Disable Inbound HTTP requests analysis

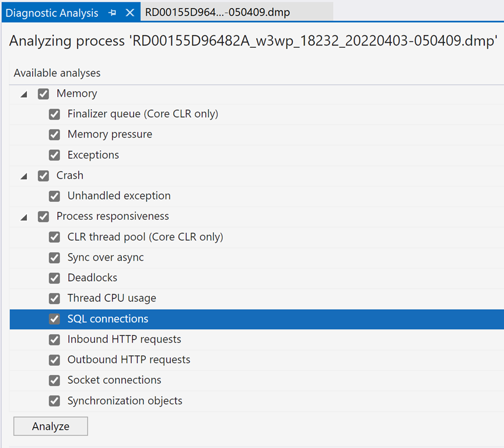54,339
